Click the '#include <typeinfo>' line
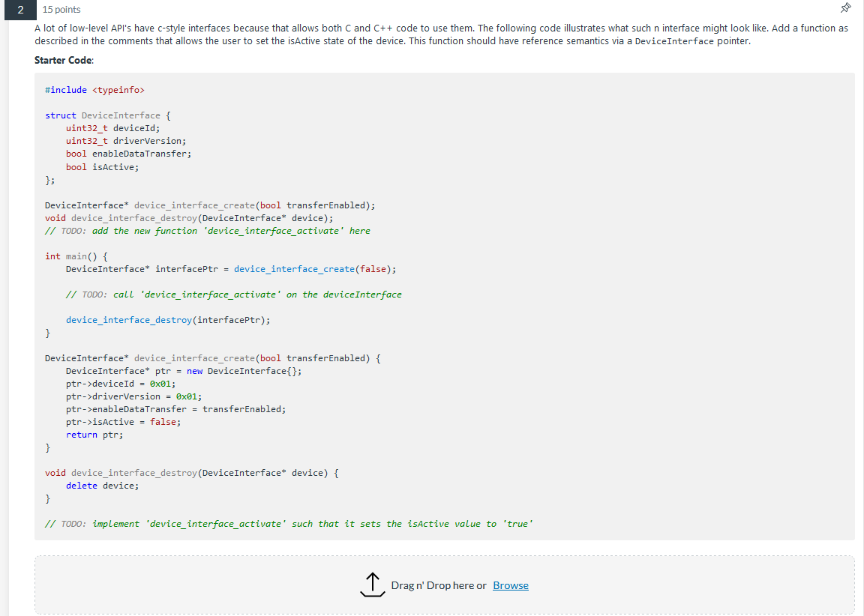Screen dimensions: 864x616 [x=94, y=90]
